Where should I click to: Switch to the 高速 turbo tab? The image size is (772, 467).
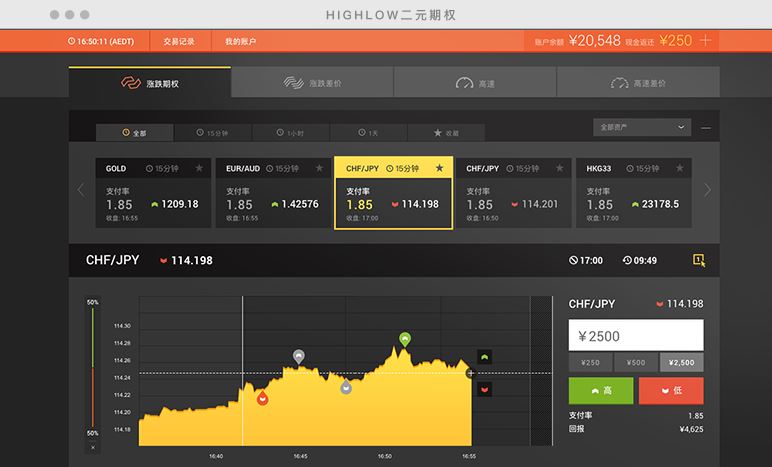point(475,83)
